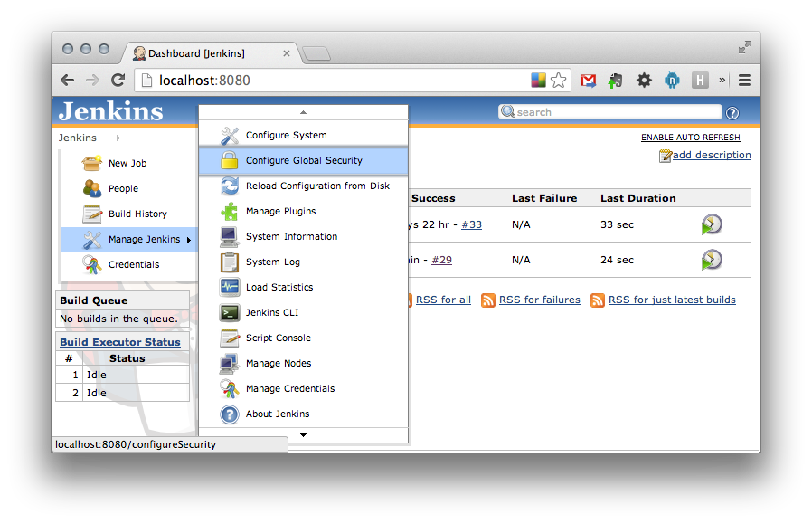Click the Configure Global Security padlock icon
Screen dimensions: 812x524
pos(230,160)
